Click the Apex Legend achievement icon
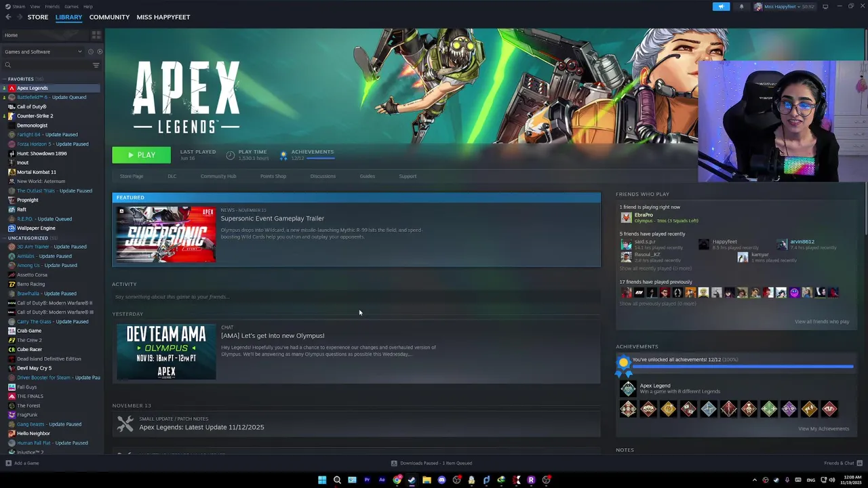This screenshot has width=868, height=488. point(628,388)
